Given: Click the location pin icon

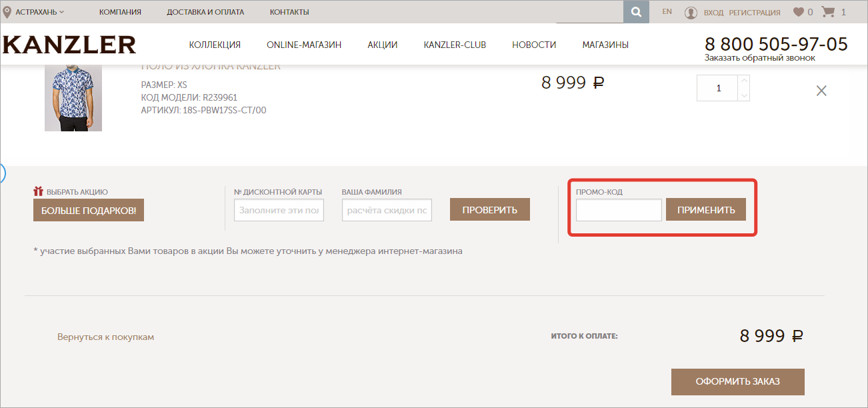Looking at the screenshot, I should [x=7, y=11].
